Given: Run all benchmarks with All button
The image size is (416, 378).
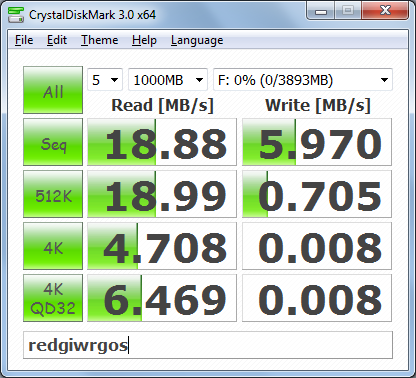Looking at the screenshot, I should pyautogui.click(x=53, y=90).
